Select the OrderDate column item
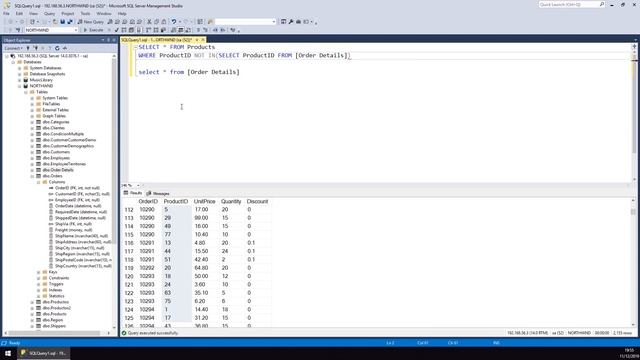This screenshot has width=640, height=360. click(78, 206)
